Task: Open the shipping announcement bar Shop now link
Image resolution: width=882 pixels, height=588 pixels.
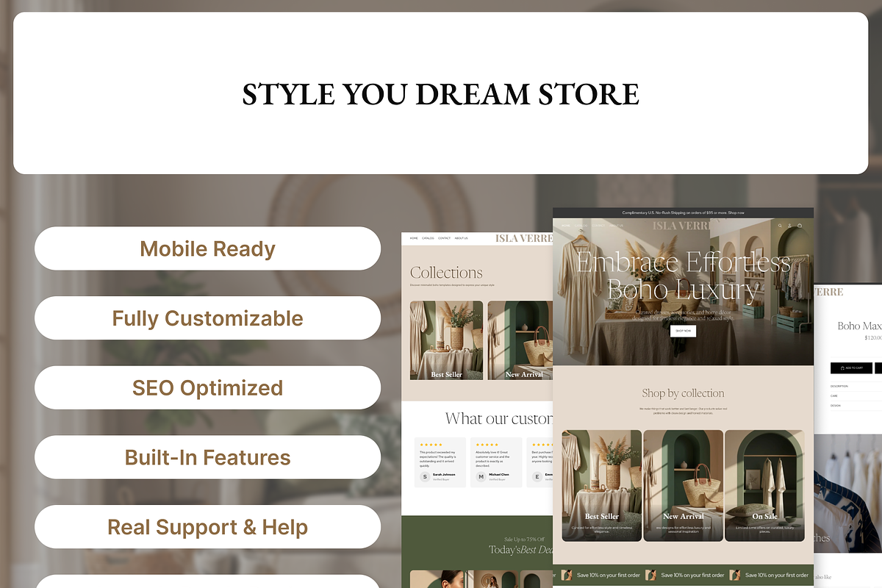Action: coord(736,213)
